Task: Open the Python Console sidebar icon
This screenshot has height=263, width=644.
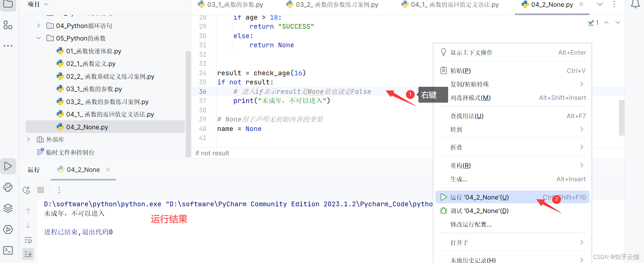Action: point(8,187)
